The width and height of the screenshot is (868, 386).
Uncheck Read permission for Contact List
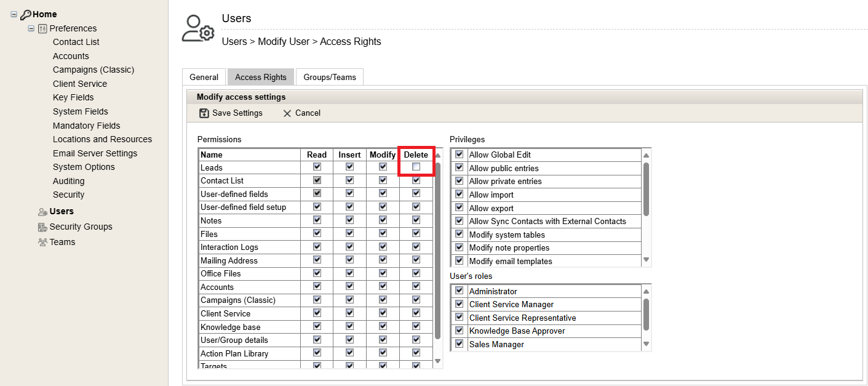[x=316, y=180]
